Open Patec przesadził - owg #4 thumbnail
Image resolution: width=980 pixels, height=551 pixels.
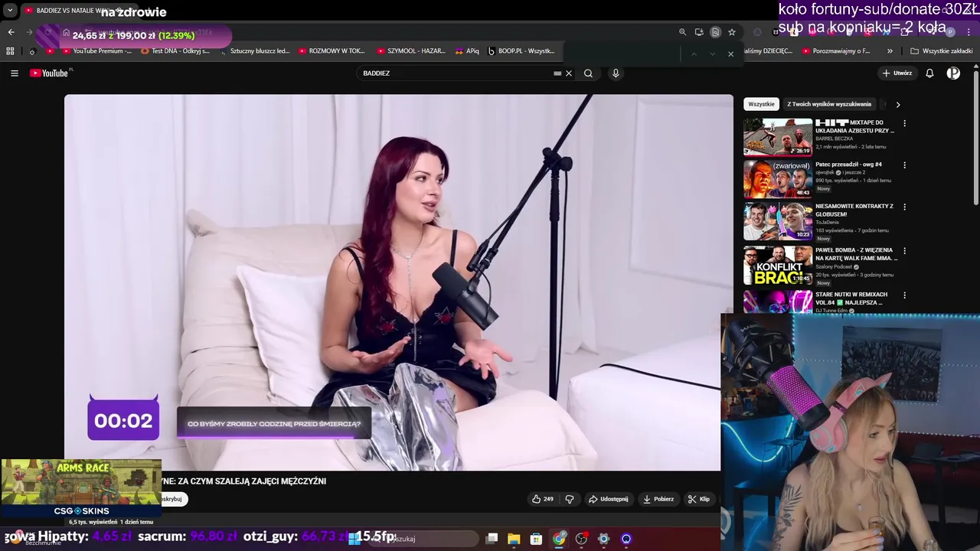point(778,179)
